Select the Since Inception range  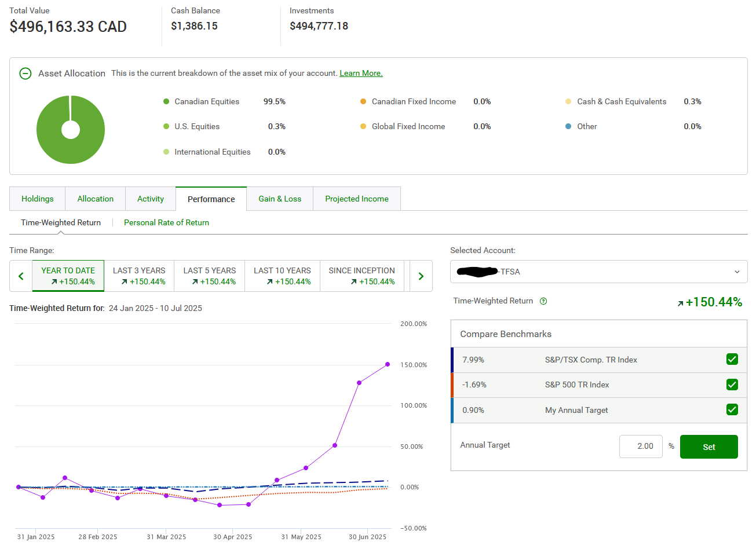(362, 276)
